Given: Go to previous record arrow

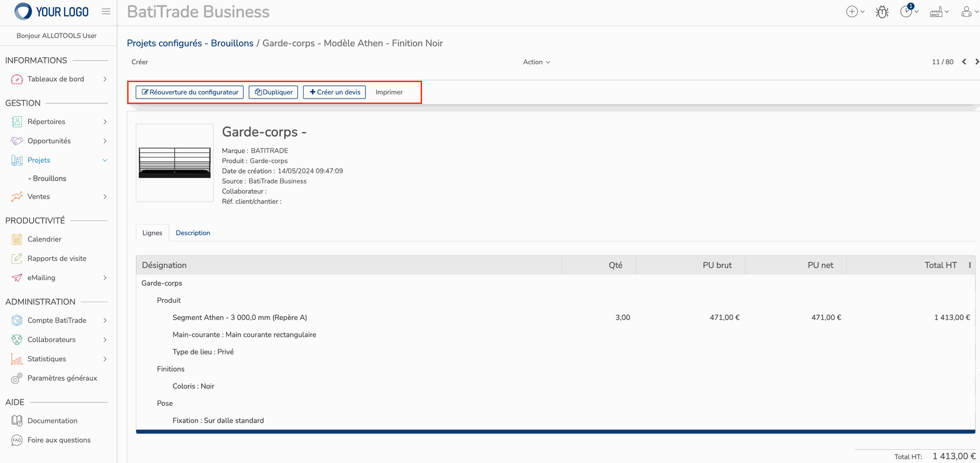Looking at the screenshot, I should click(x=964, y=62).
